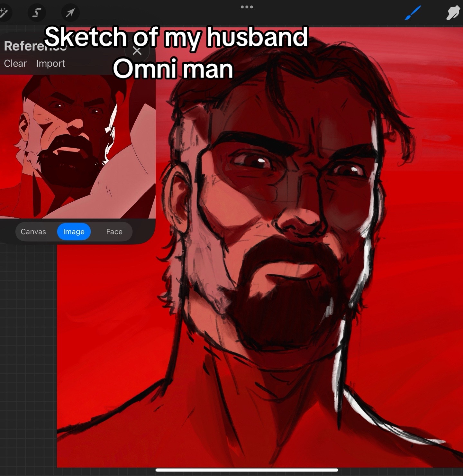The image size is (463, 476).
Task: Click the "Sketch of my husband" caption
Action: coord(176,37)
